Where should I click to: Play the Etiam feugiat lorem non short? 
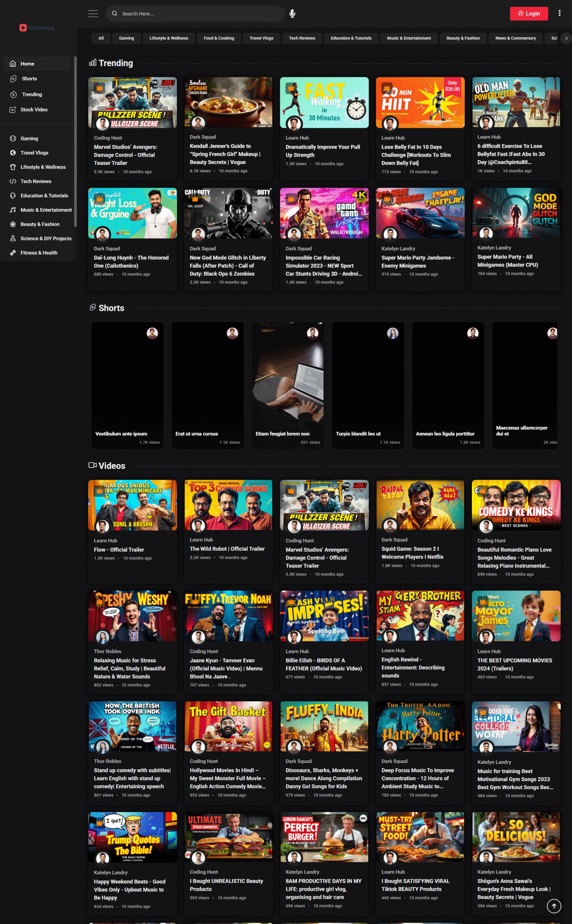click(x=287, y=385)
